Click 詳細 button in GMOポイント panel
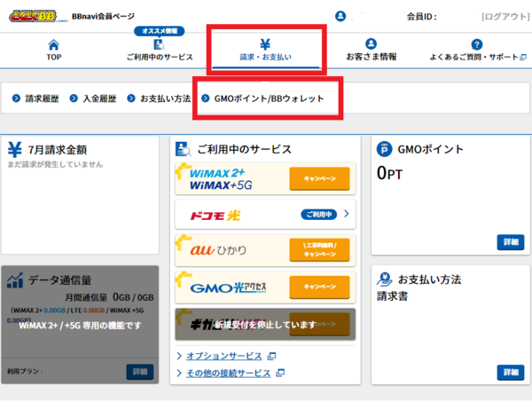 (x=510, y=242)
